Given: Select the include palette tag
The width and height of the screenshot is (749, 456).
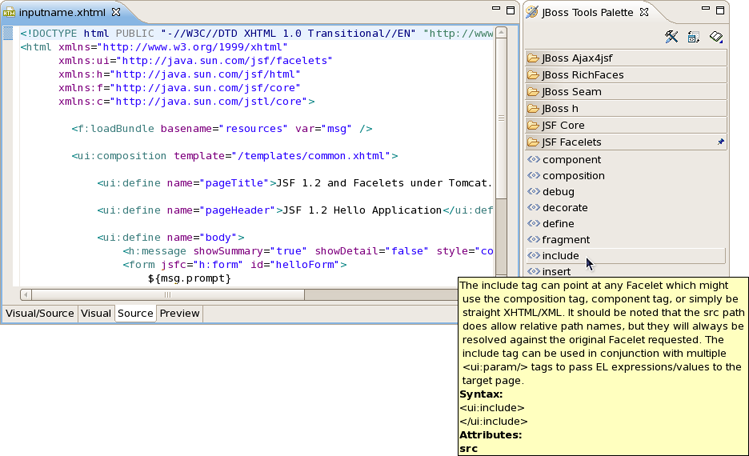Looking at the screenshot, I should click(626, 255).
